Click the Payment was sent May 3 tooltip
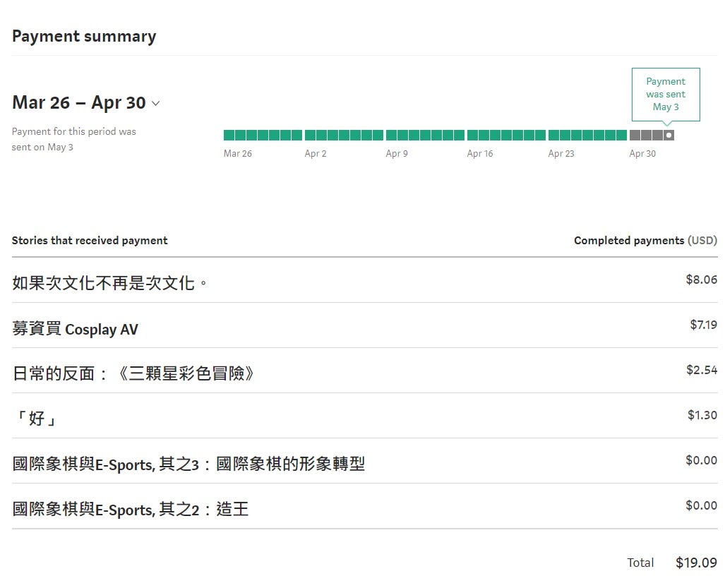 click(x=666, y=95)
